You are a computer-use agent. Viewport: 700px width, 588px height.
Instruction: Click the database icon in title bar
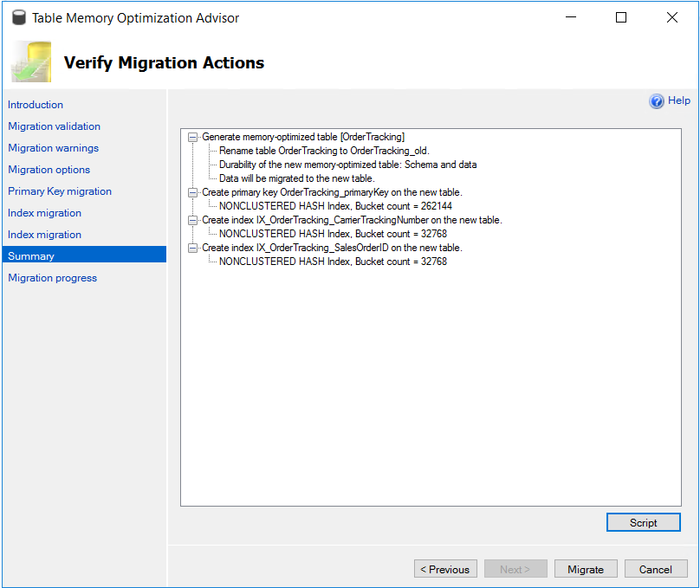click(x=19, y=18)
